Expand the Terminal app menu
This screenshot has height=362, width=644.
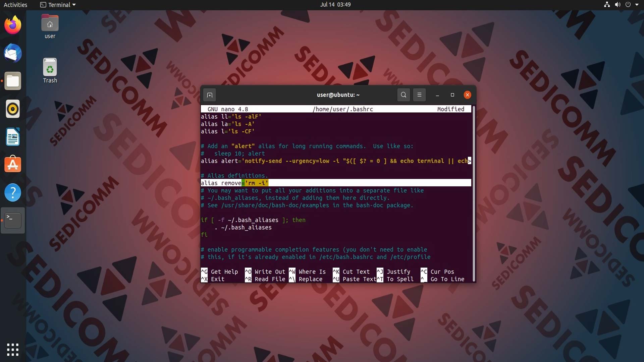(58, 5)
